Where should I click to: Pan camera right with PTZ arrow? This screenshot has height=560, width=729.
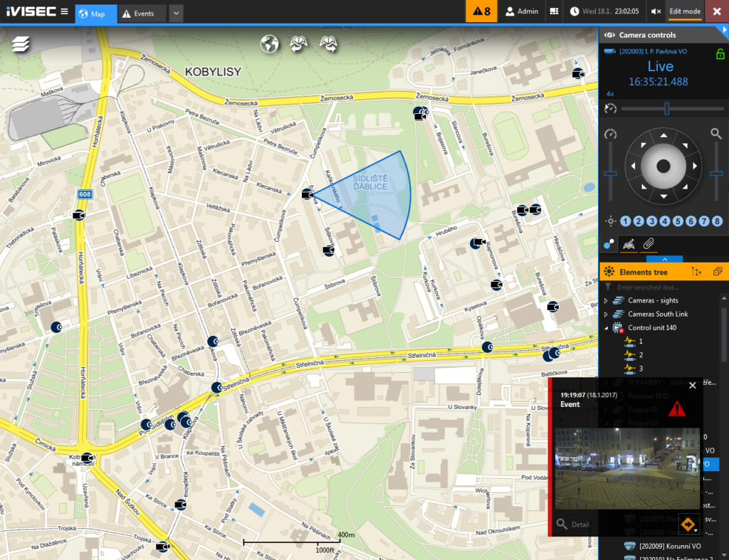tap(695, 166)
